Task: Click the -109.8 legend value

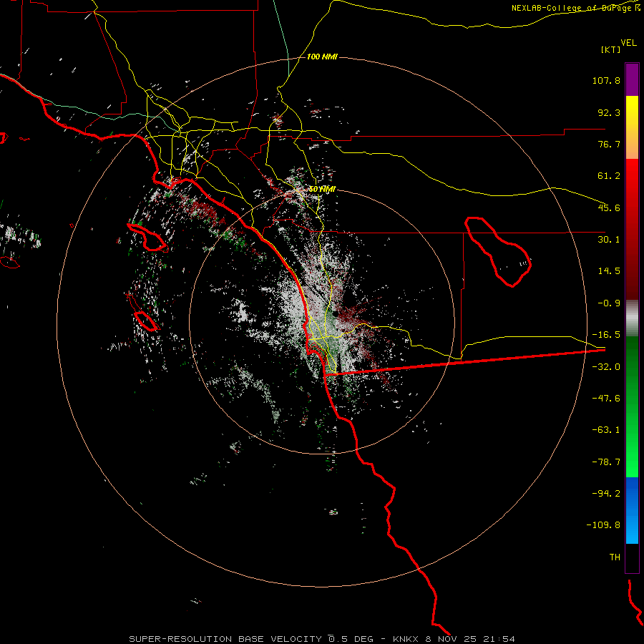Action: click(603, 525)
